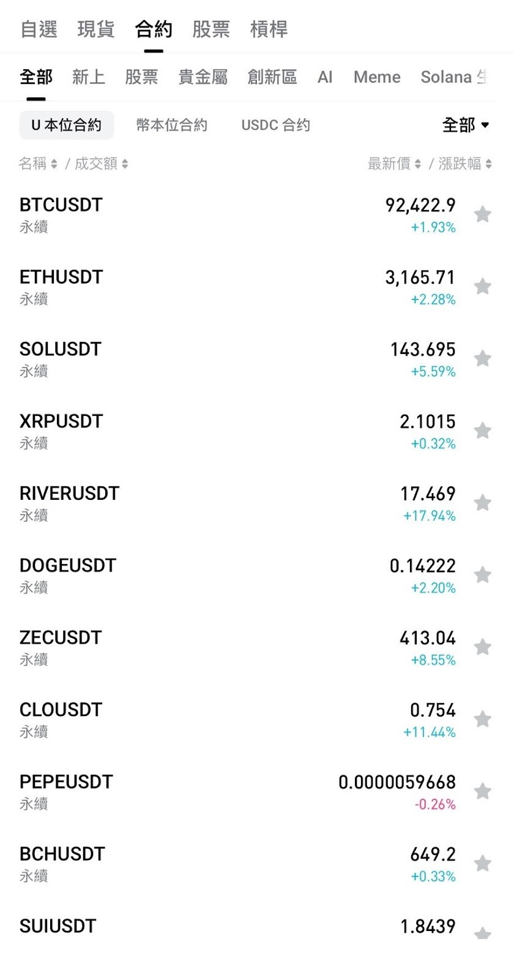Tap the star next to XRPUSDT
The height and width of the screenshot is (980, 514).
[x=483, y=431]
